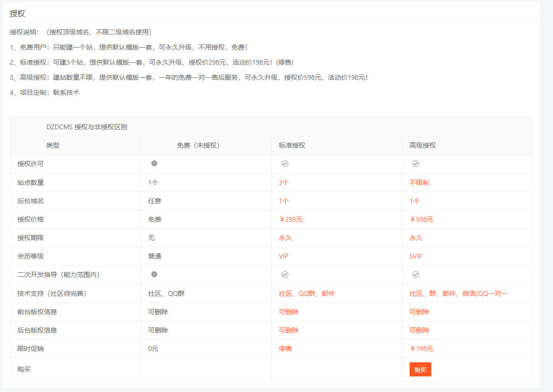Image resolution: width=553 pixels, height=392 pixels.
Task: Click line 2 about 标准授权 terms
Action: 151,62
